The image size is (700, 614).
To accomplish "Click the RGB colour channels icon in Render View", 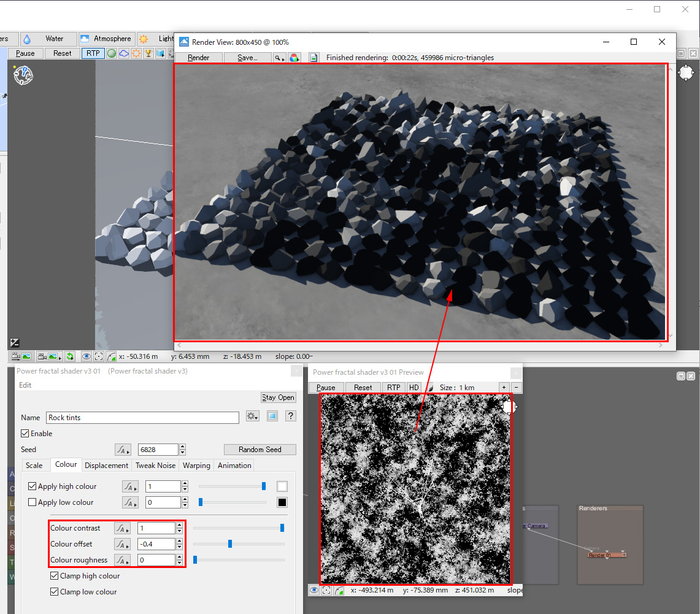I will click(294, 58).
